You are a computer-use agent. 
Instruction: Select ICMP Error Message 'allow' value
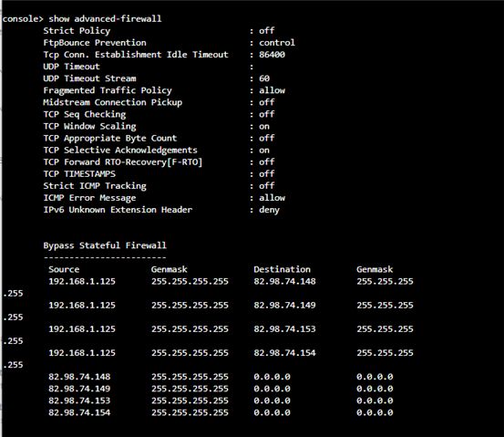[272, 198]
